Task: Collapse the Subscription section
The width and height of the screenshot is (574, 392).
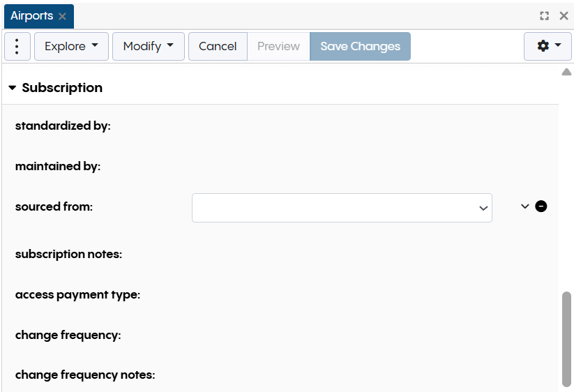Action: (12, 88)
